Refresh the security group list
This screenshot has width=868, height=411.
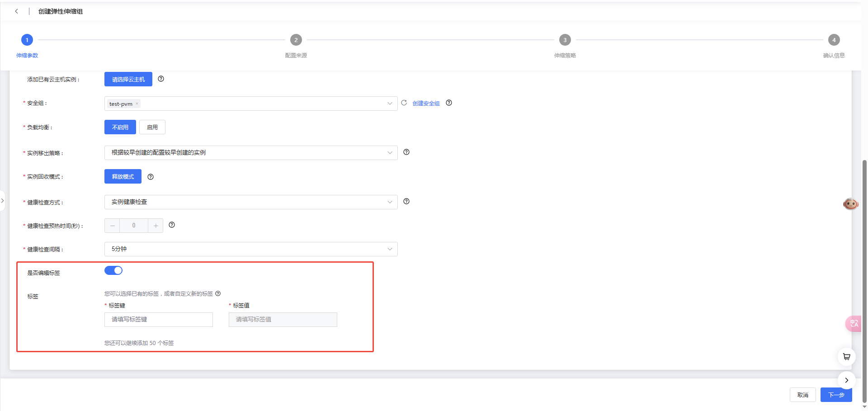(404, 103)
